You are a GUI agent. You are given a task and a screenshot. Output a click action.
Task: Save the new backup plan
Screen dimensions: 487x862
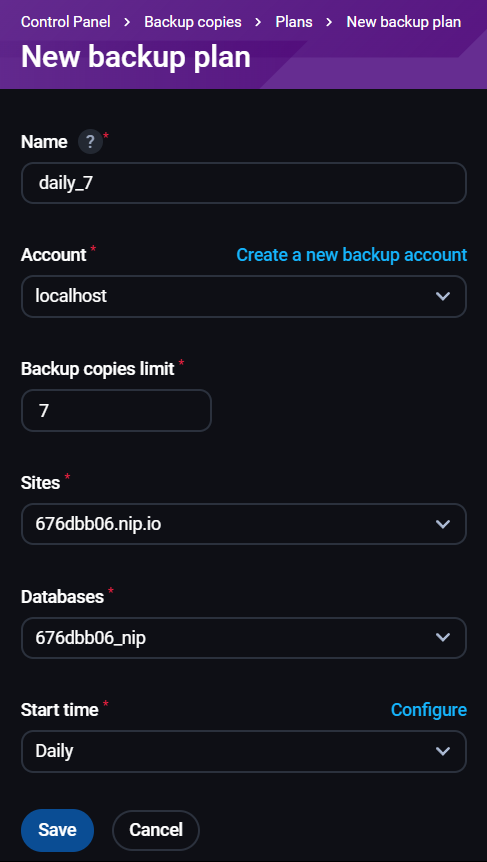(57, 830)
